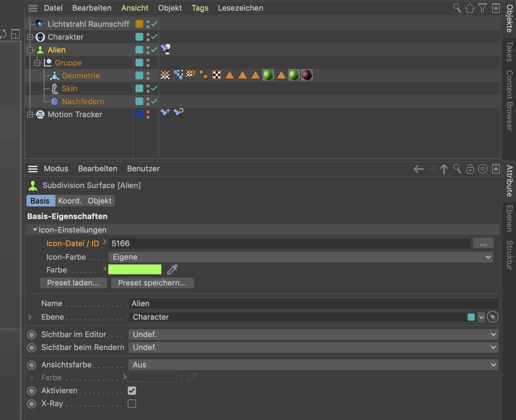516x420 pixels.
Task: Browse icon file with the ... button
Action: tap(483, 244)
